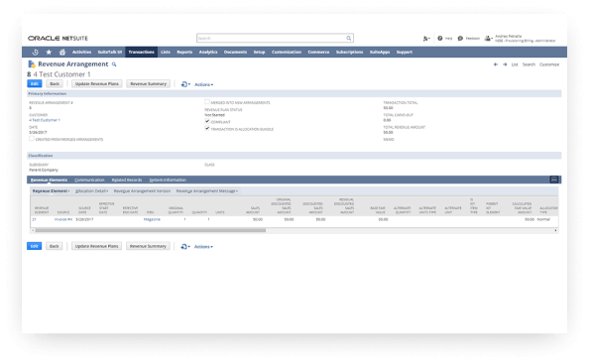The width and height of the screenshot is (589, 364).
Task: Open the Activities menu
Action: 81,53
